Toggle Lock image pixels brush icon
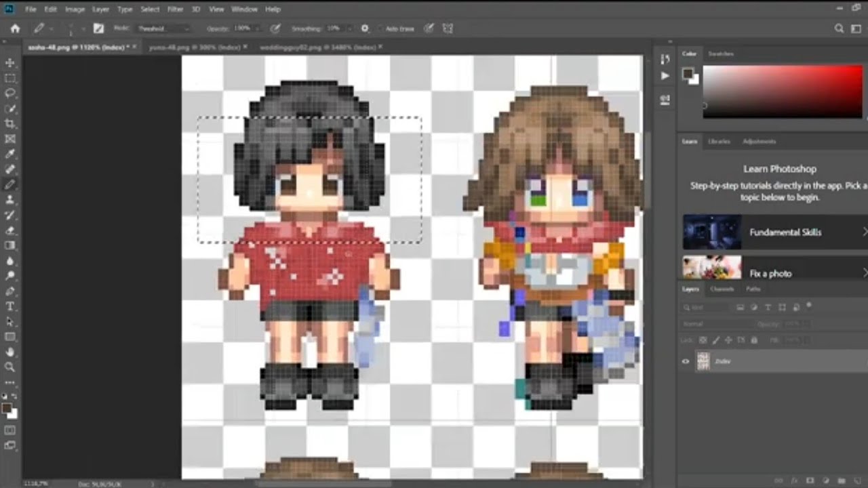 [x=715, y=340]
